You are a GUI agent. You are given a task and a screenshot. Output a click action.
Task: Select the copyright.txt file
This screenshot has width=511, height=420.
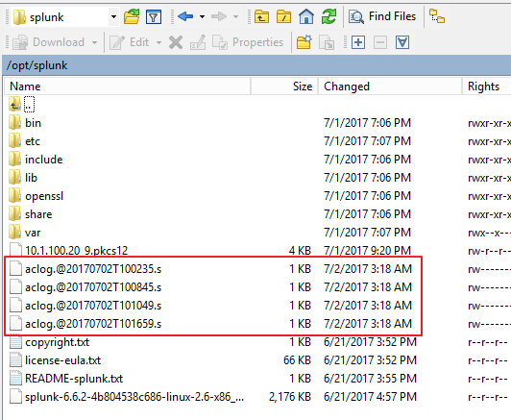tap(57, 342)
